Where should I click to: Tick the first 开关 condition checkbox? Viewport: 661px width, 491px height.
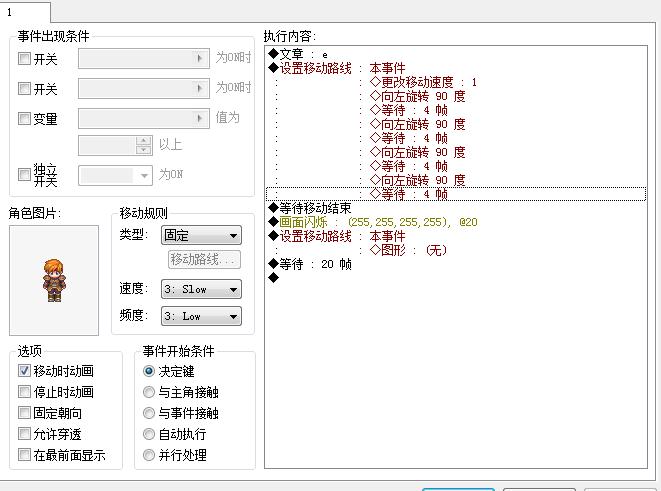24,58
